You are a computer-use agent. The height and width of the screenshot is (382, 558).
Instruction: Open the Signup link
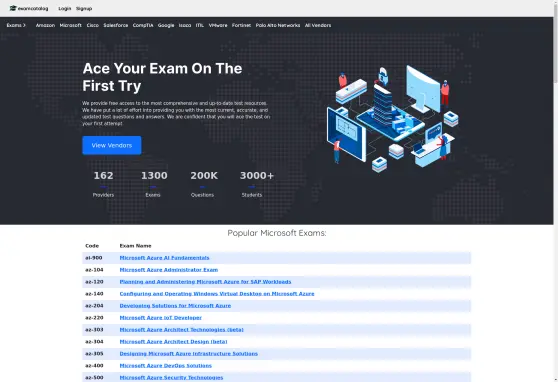84,9
